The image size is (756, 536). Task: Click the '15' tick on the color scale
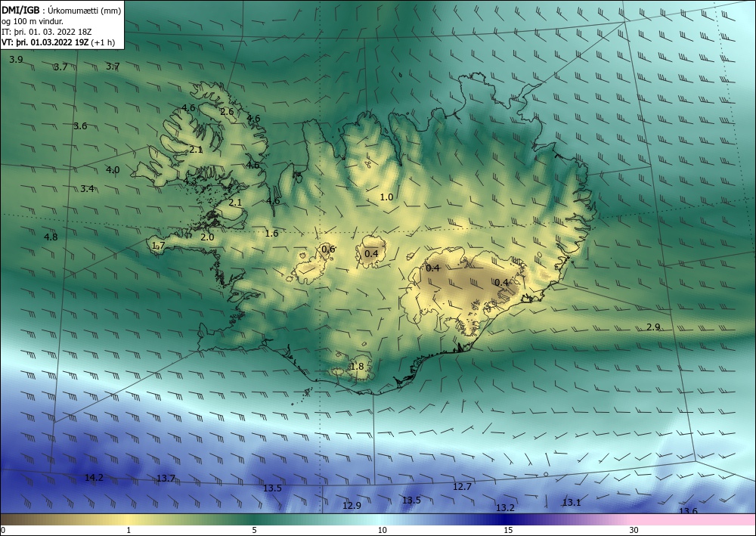click(x=508, y=531)
